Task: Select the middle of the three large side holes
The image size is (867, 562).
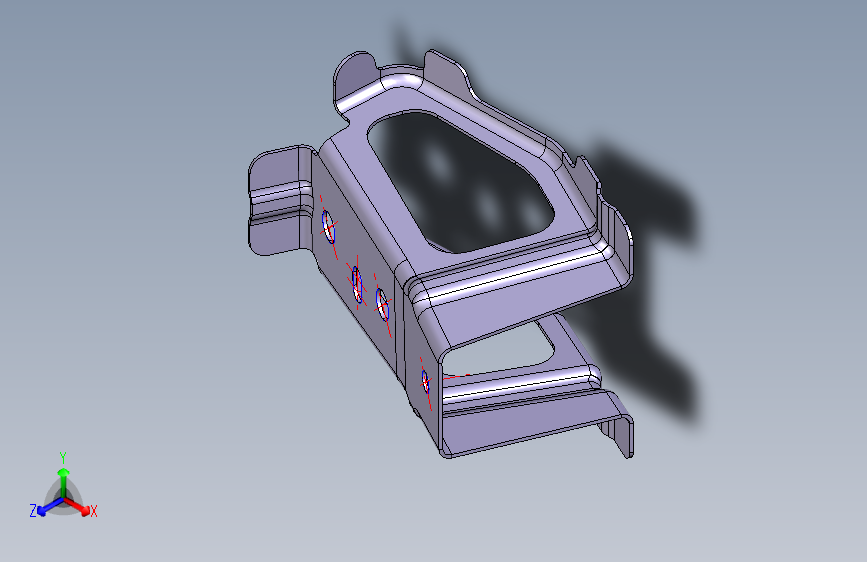Action: (x=357, y=285)
